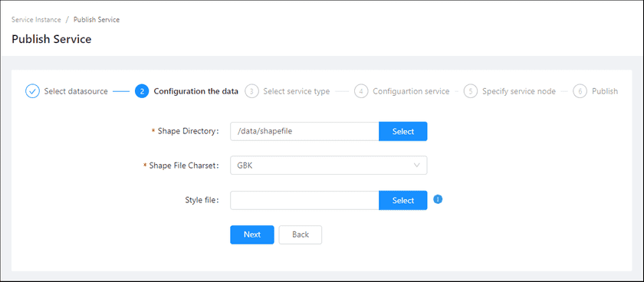This screenshot has width=644, height=282.
Task: Click step 6 circle Publish
Action: click(x=580, y=91)
